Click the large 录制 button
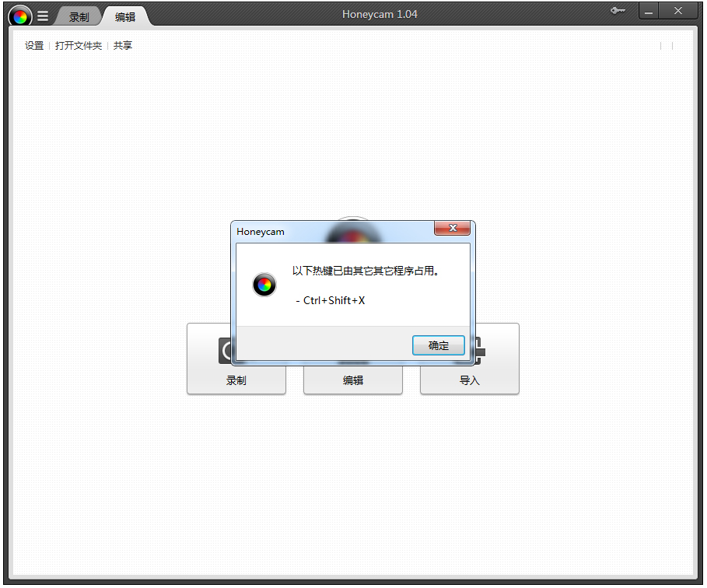 [236, 379]
